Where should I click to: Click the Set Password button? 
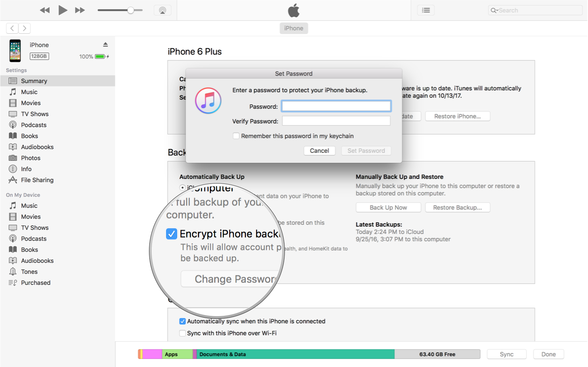point(366,151)
